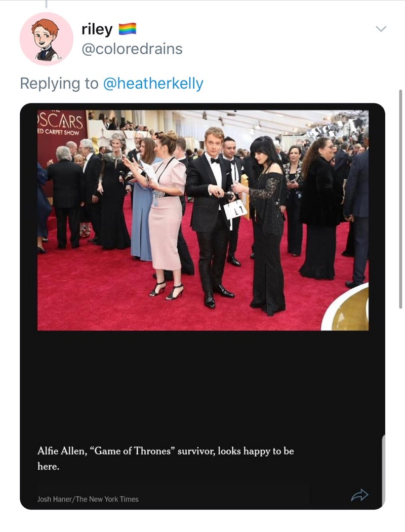Open the tweet options chevron menu
Screen dimensions: 405x532
[x=381, y=29]
